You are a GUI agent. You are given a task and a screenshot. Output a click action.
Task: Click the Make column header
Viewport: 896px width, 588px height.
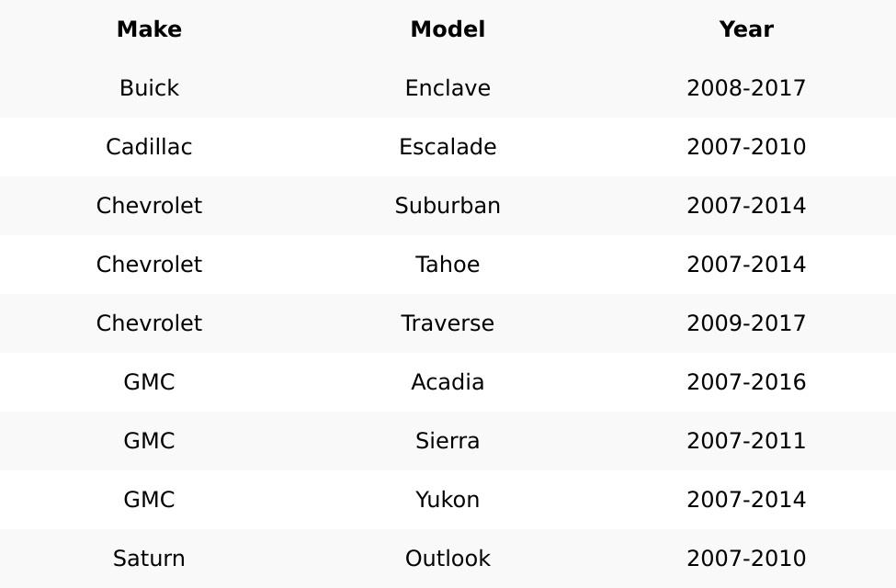tap(149, 29)
